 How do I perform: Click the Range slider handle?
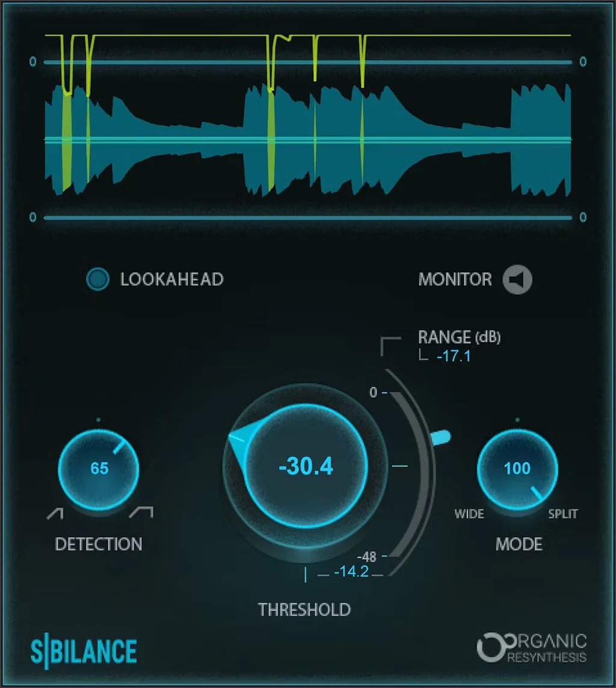click(x=441, y=436)
